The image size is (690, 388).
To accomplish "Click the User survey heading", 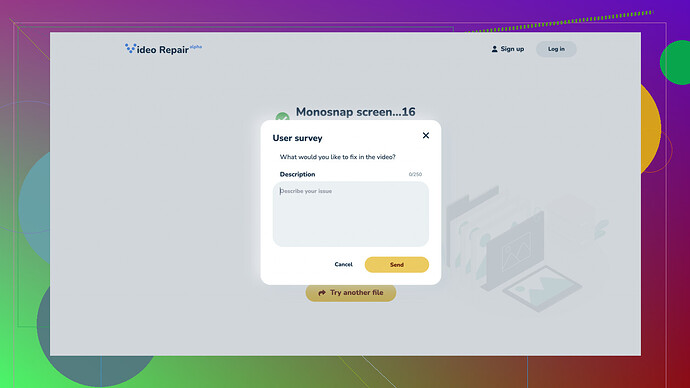I will click(297, 138).
